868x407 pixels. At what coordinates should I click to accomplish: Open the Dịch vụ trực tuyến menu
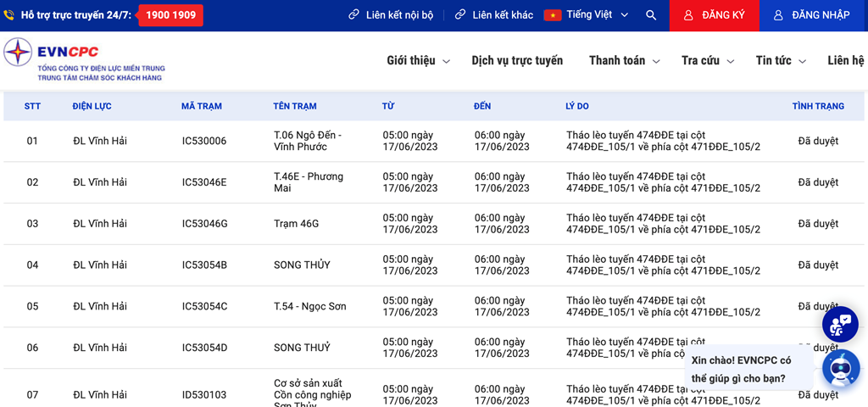(517, 61)
